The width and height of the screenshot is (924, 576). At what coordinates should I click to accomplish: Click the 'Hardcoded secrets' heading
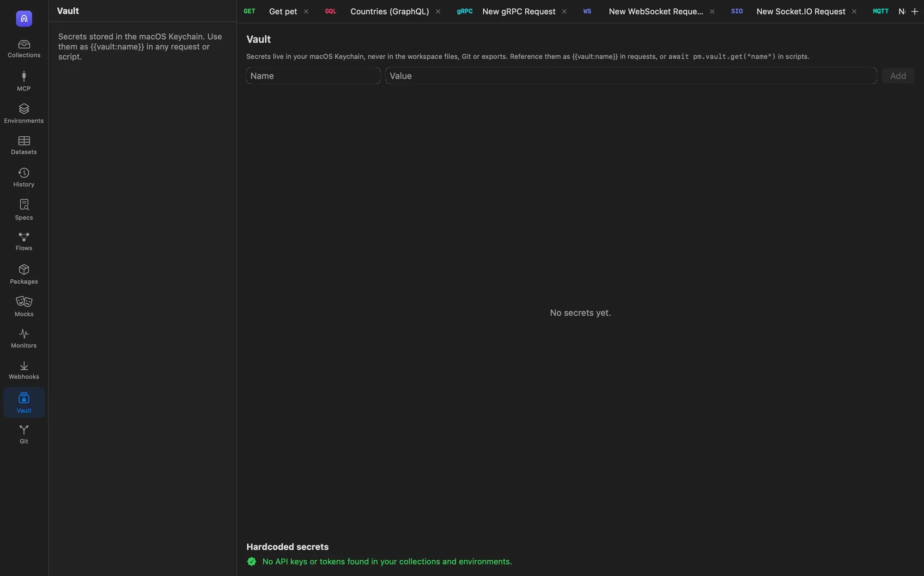pos(287,547)
